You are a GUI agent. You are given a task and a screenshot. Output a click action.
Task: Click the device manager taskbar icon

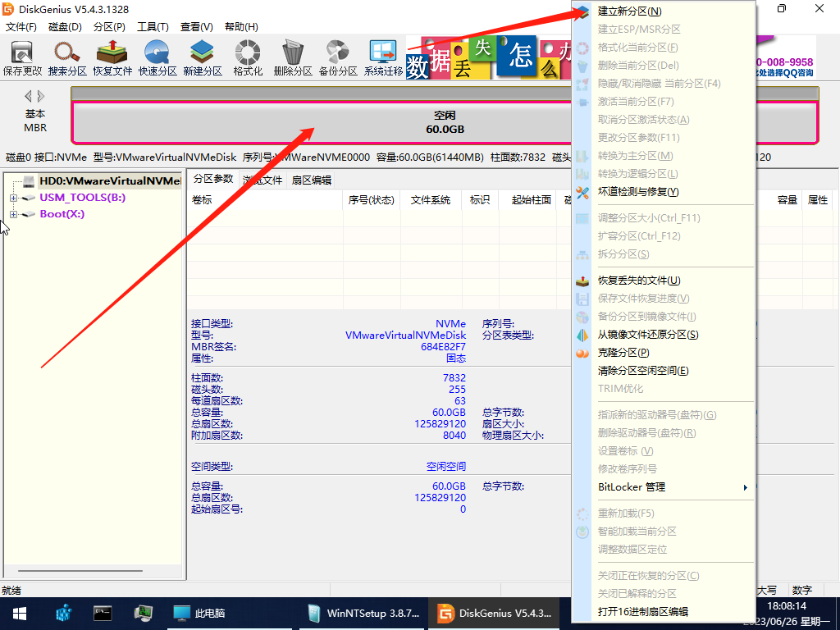[x=143, y=614]
